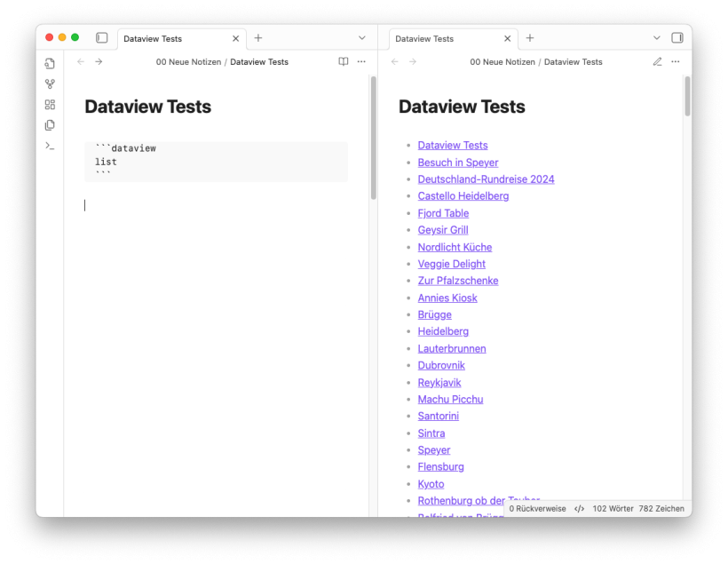The height and width of the screenshot is (564, 728).
Task: Open the Santorini note
Action: coord(439,416)
